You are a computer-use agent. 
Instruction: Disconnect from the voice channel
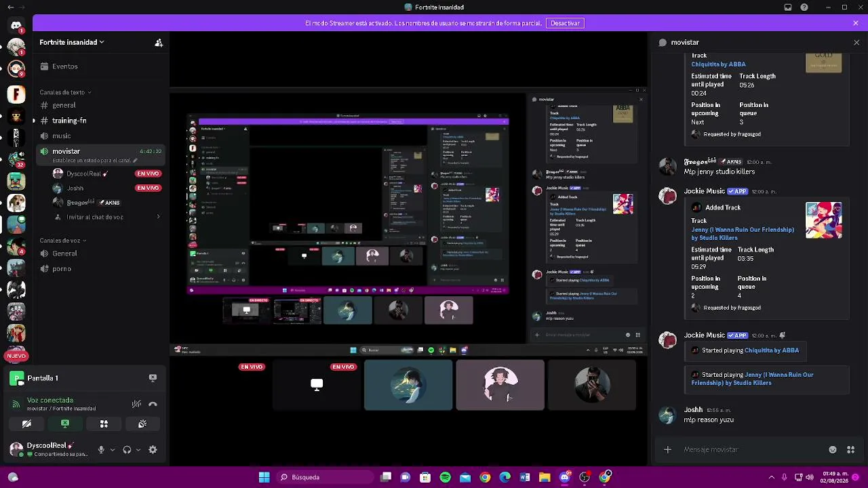tap(153, 404)
